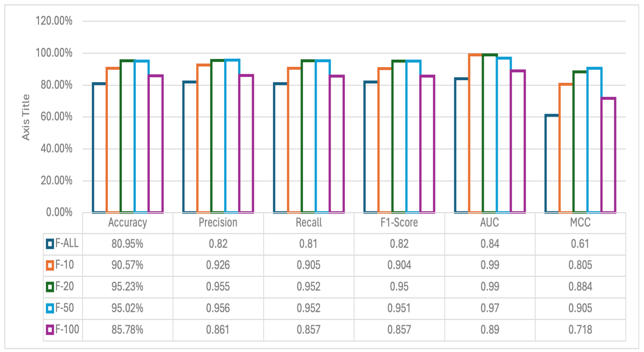Click the F-10 orange legend marker

pyautogui.click(x=50, y=265)
